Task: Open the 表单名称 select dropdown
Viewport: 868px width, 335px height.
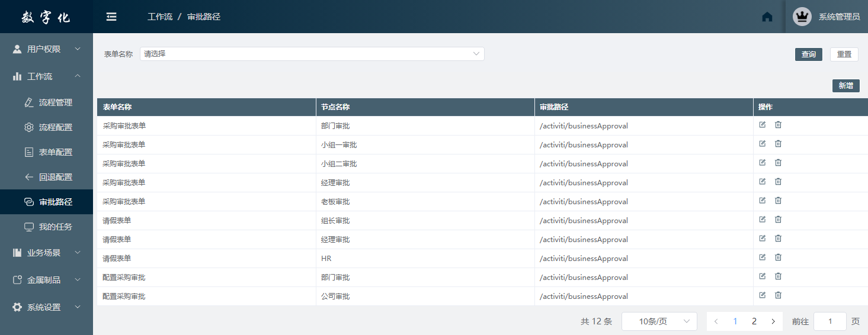Action: click(x=312, y=54)
